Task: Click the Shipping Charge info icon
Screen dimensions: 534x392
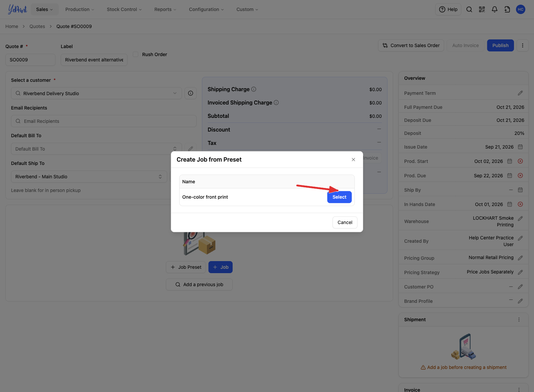Action: pos(254,89)
